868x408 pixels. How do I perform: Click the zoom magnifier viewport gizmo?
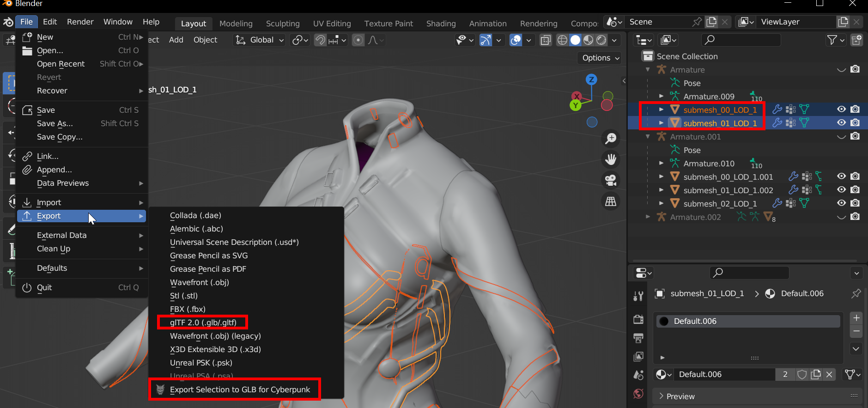611,138
